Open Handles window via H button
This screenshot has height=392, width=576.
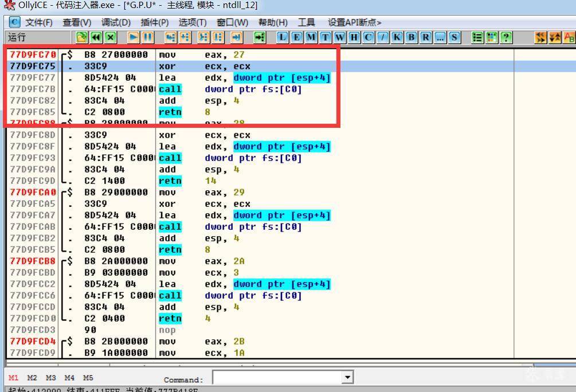[354, 37]
